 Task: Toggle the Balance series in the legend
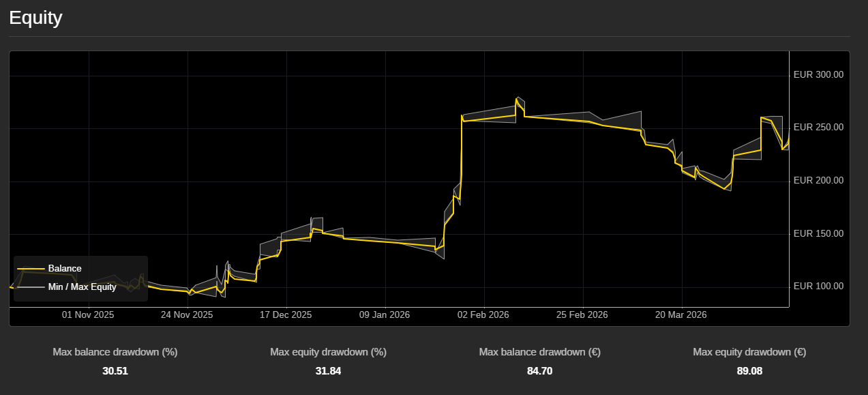(x=64, y=268)
